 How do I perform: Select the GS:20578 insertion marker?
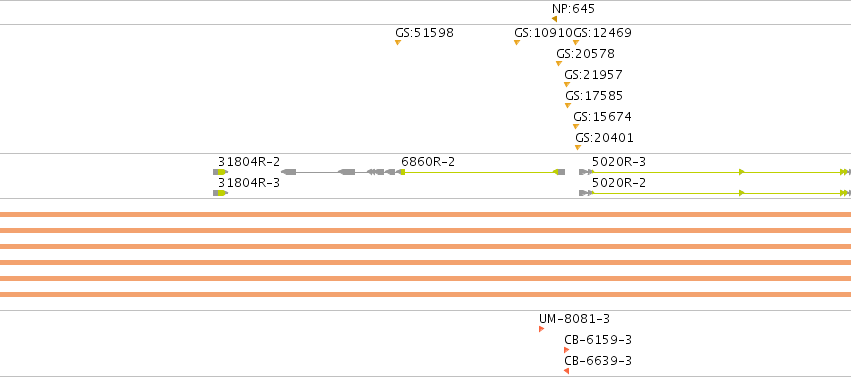[x=559, y=64]
